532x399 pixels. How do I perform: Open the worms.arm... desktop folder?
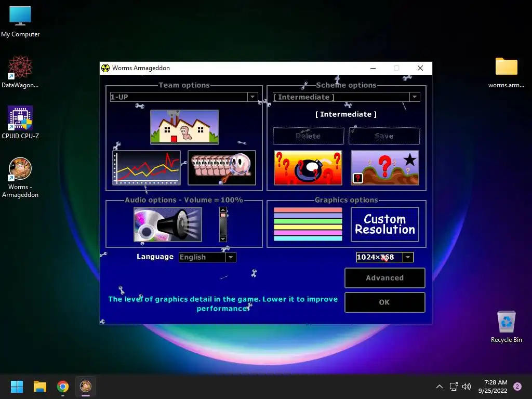pyautogui.click(x=506, y=73)
